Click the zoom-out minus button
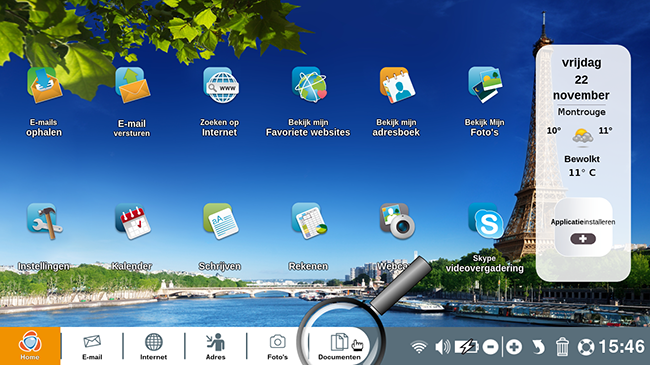This screenshot has height=365, width=650. coord(490,347)
